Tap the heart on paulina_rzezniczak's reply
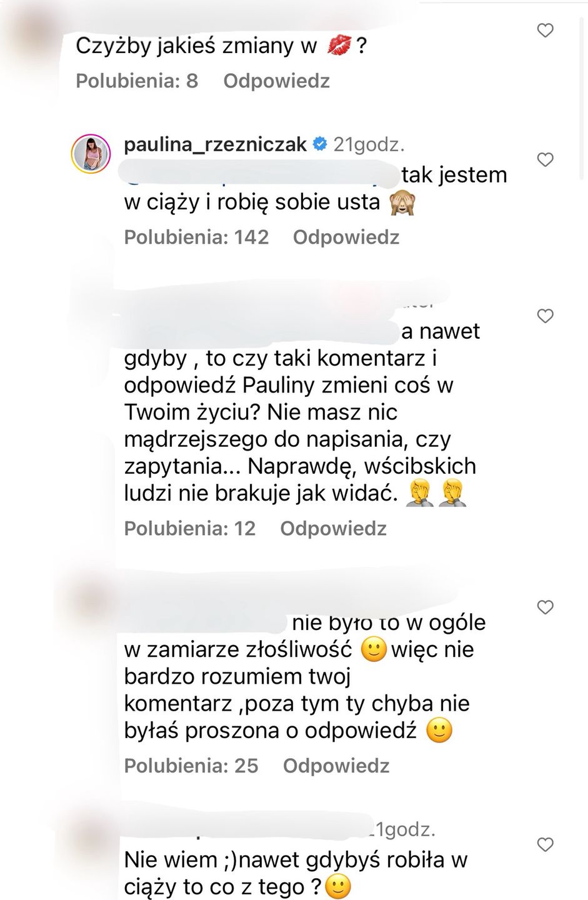 click(x=546, y=159)
